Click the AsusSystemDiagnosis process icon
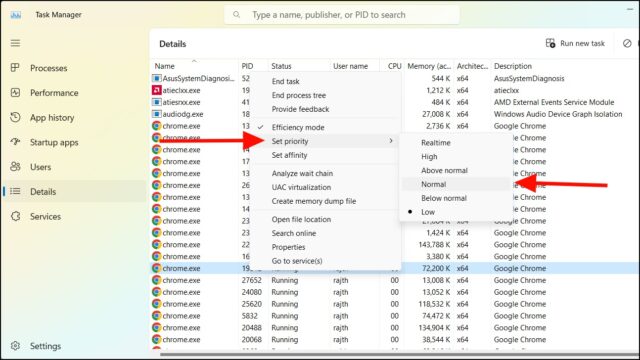Viewport: 640px width, 360px height. click(156, 78)
